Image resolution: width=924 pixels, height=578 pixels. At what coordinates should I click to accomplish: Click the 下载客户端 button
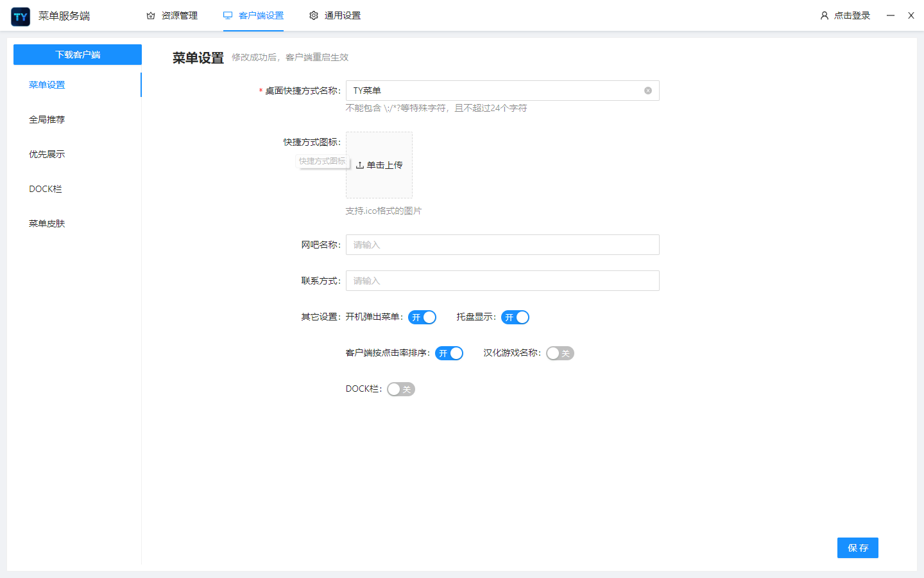tap(78, 55)
